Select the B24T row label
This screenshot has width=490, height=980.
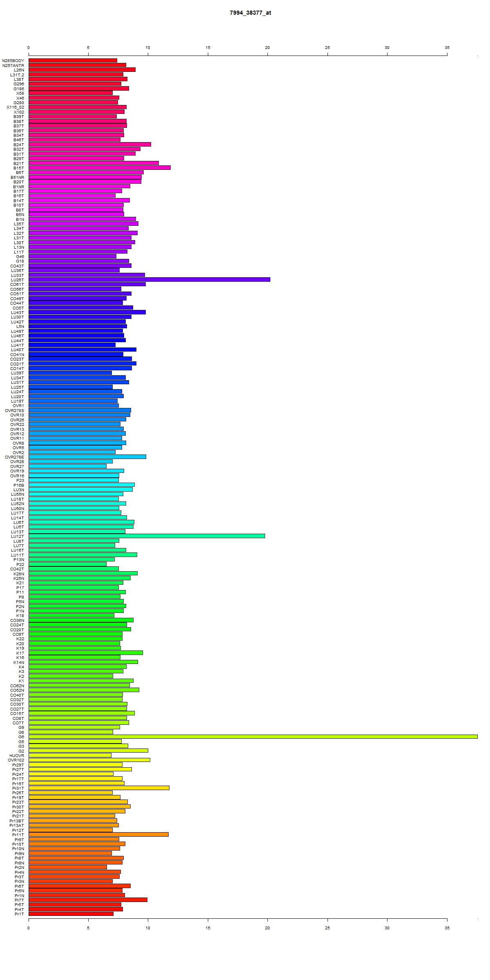(x=19, y=145)
